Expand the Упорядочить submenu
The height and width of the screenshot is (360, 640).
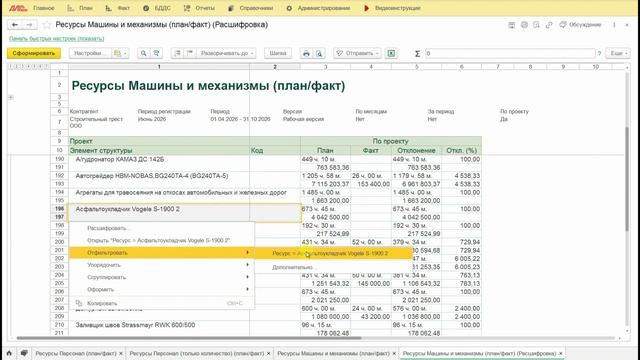tap(162, 265)
